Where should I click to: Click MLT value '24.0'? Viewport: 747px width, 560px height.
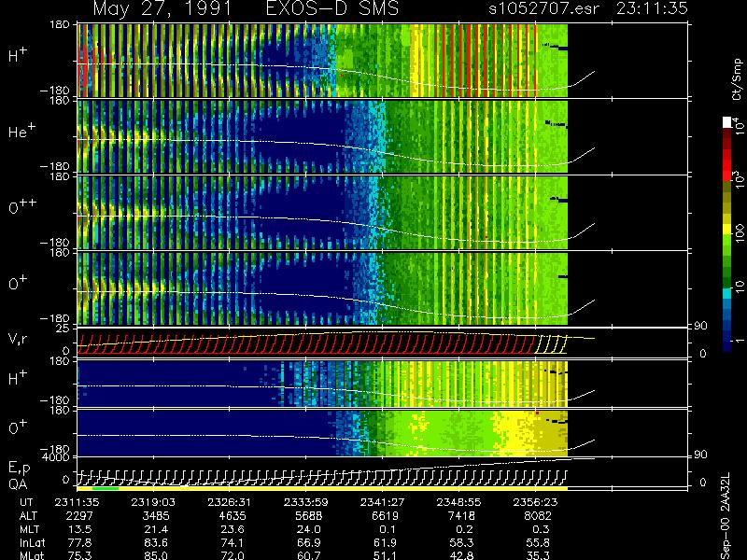coord(309,529)
